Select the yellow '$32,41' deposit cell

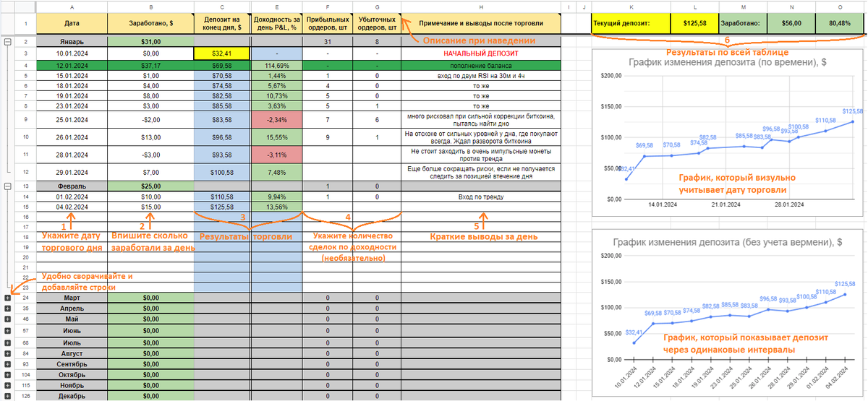click(221, 53)
